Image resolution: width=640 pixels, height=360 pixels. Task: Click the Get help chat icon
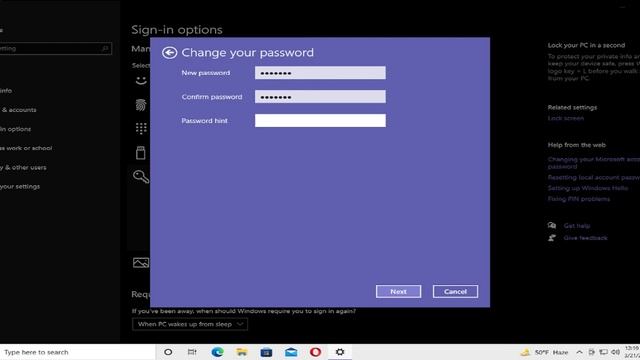(552, 225)
